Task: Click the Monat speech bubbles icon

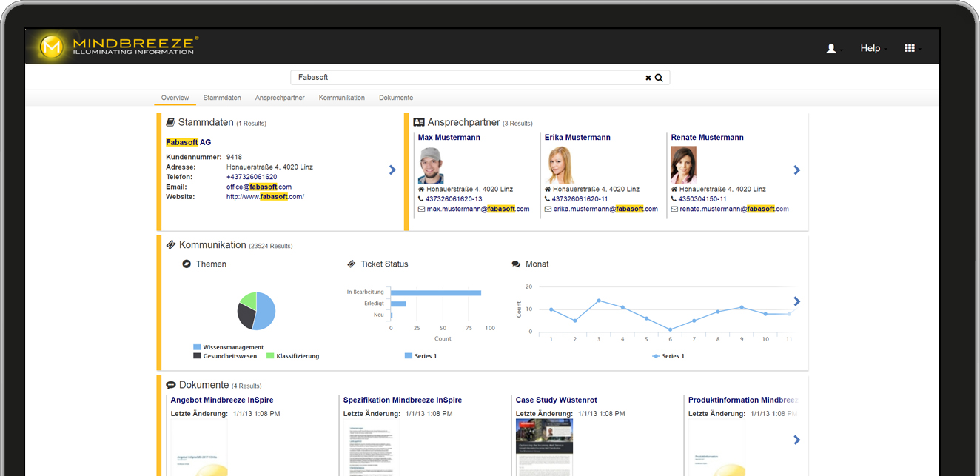Action: (x=516, y=264)
